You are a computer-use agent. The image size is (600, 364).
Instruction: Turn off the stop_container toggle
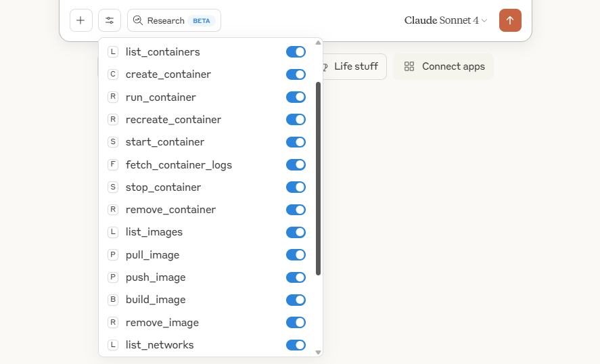[296, 187]
